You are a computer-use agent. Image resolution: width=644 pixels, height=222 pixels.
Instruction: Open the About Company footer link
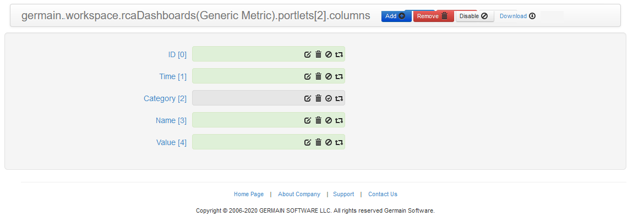(x=299, y=194)
